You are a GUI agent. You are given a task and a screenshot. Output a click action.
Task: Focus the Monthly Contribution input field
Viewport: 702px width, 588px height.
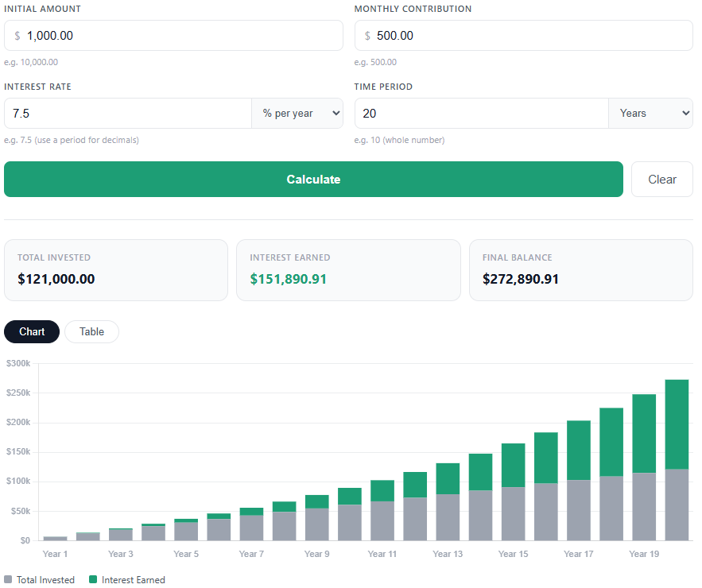pos(524,35)
